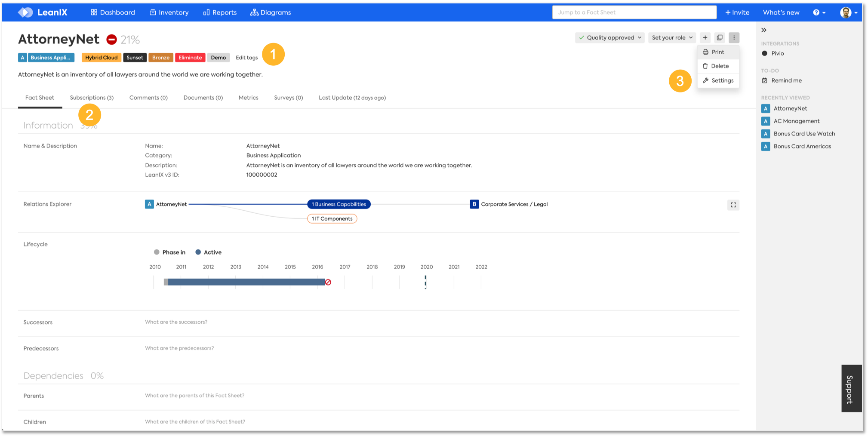Click What are the parents of this Fact Sheet?
The height and width of the screenshot is (436, 868).
click(x=194, y=396)
